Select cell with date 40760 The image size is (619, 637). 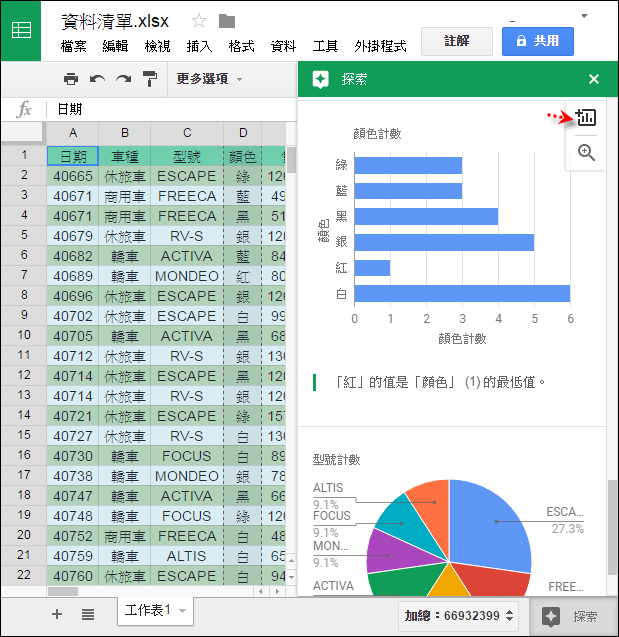73,576
